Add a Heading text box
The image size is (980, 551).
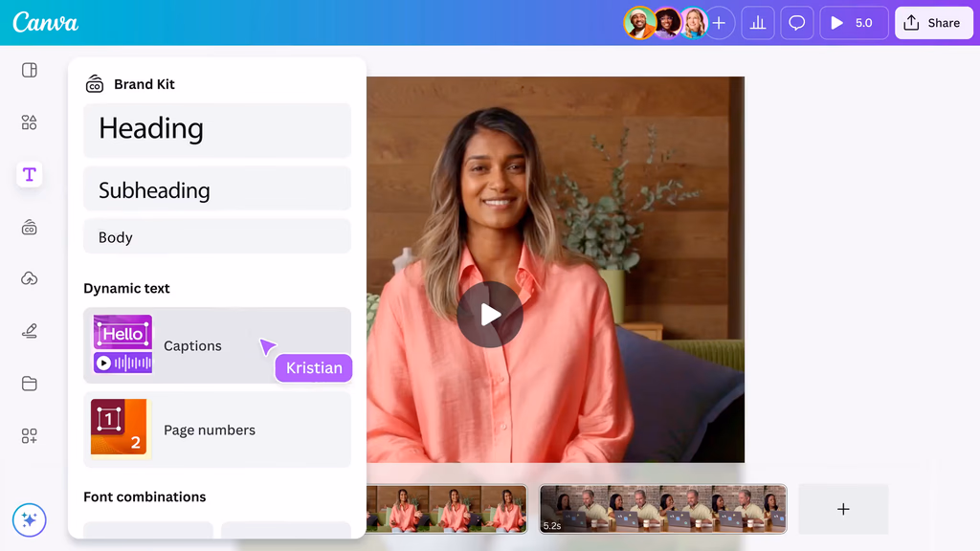pyautogui.click(x=217, y=129)
